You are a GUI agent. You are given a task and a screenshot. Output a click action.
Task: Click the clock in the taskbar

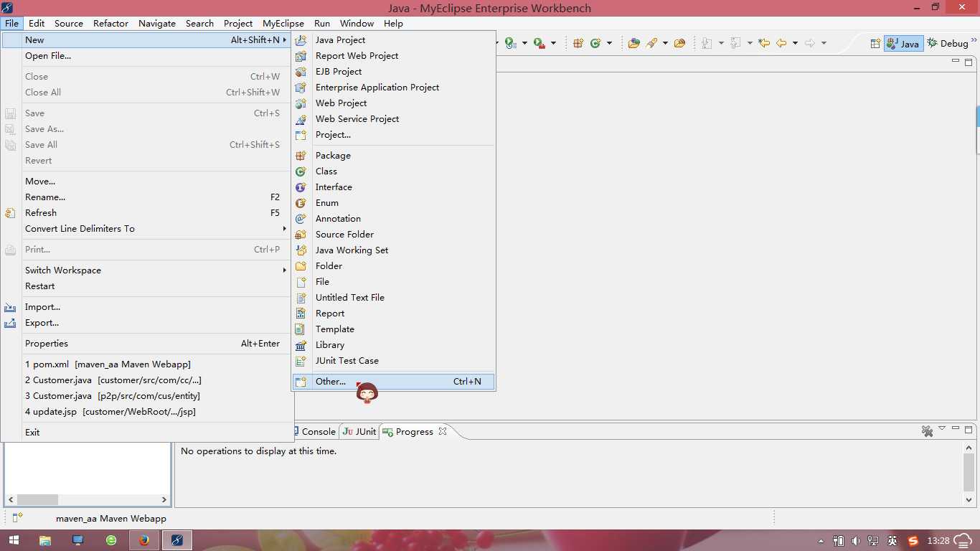(x=938, y=541)
